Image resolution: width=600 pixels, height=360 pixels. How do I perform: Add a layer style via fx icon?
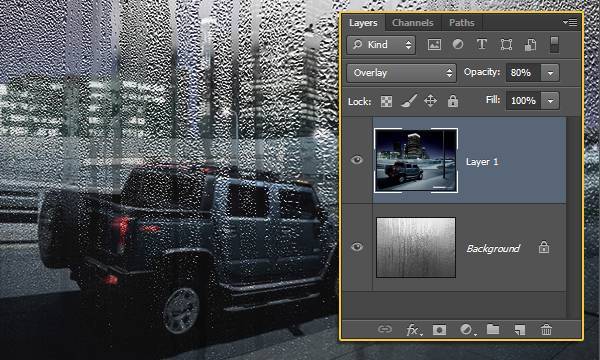[413, 329]
